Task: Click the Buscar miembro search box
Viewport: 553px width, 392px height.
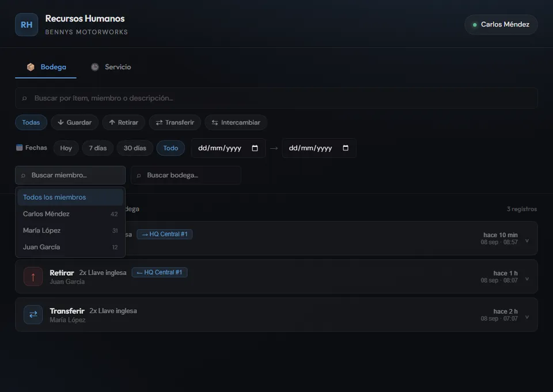Action: [x=70, y=175]
